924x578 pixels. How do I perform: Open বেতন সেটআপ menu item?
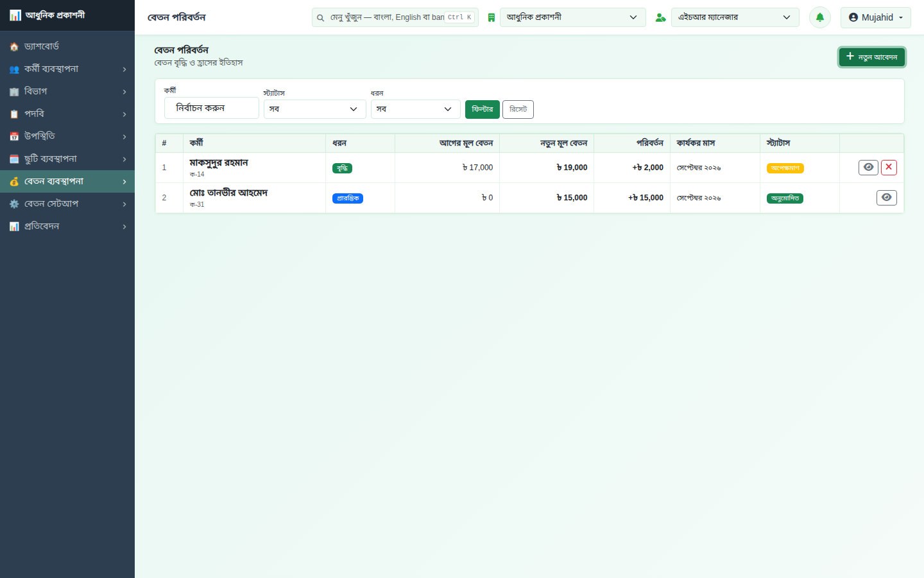[x=67, y=204]
